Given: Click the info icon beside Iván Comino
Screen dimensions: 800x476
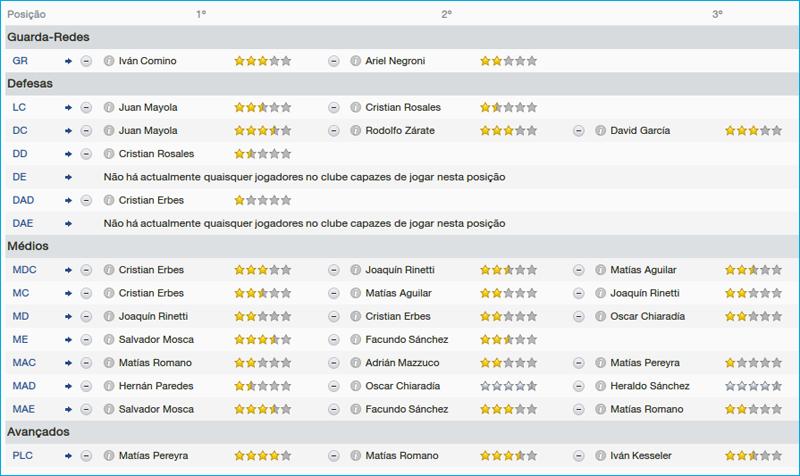Looking at the screenshot, I should click(x=109, y=61).
